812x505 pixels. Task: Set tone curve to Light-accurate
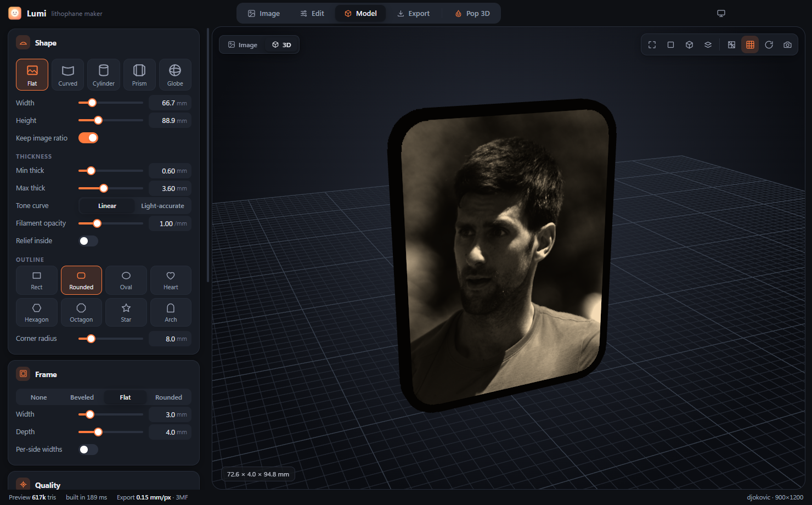pos(162,206)
